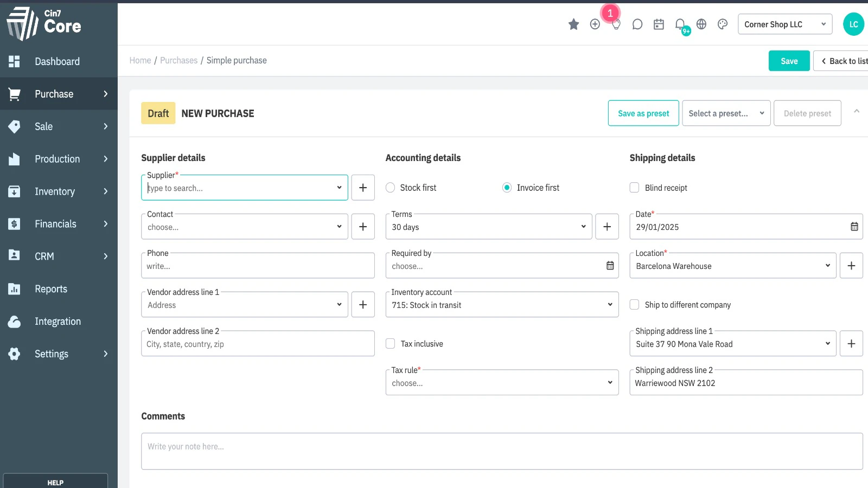Open Required by calendar picker icon

click(610, 266)
